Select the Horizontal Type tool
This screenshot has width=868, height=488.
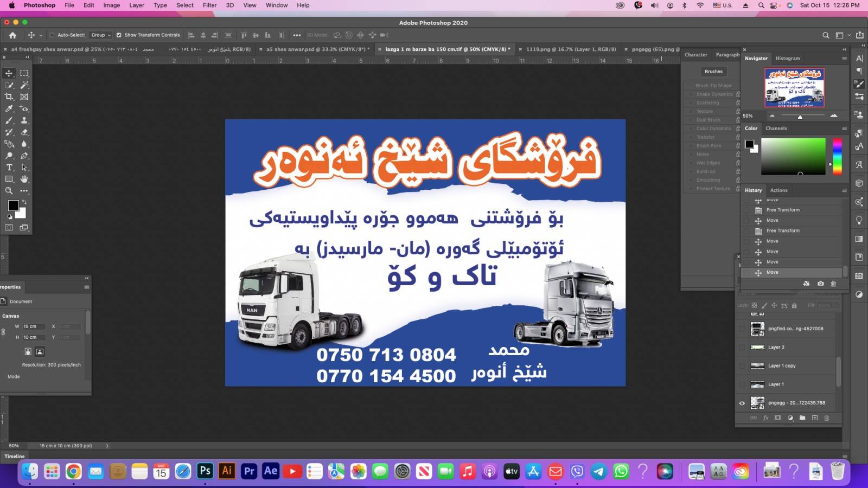9,168
